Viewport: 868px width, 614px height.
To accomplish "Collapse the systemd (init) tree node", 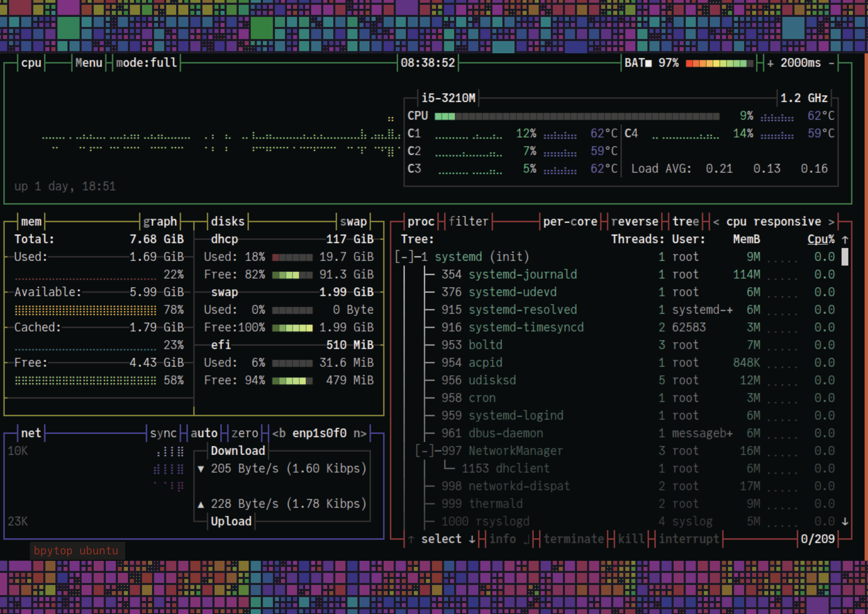I will (404, 257).
